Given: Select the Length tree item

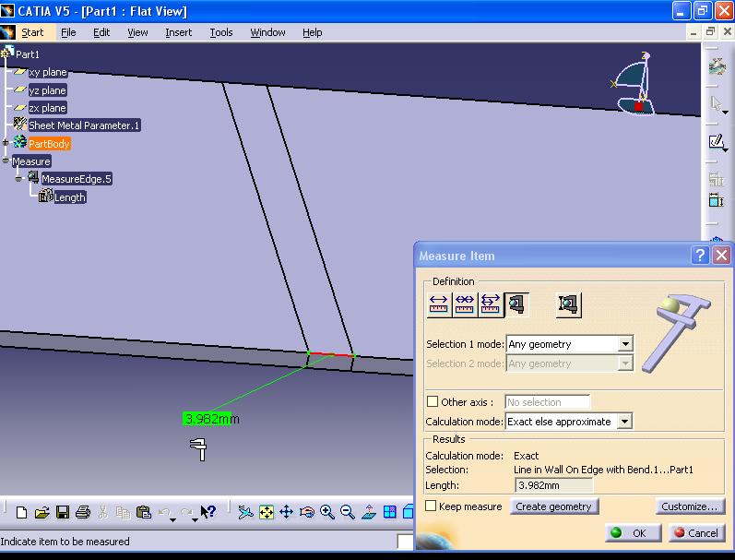Looking at the screenshot, I should click(x=69, y=197).
